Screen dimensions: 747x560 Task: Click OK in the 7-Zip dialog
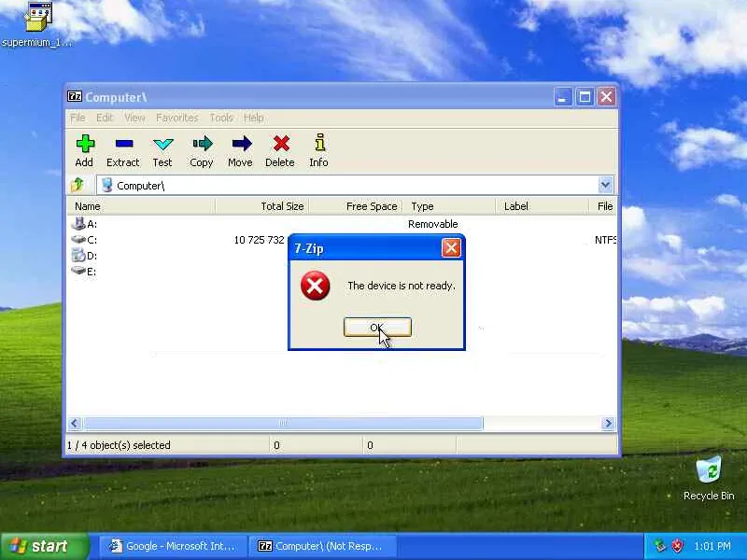[x=377, y=328]
